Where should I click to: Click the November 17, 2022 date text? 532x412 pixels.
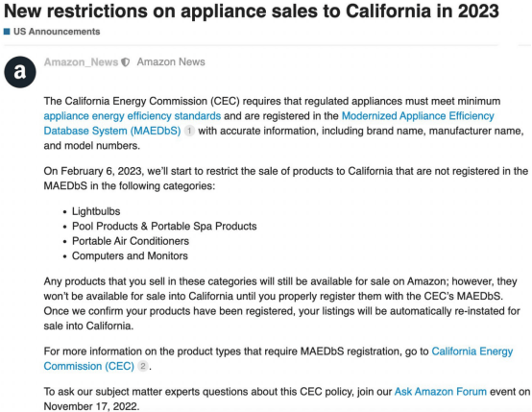click(91, 406)
